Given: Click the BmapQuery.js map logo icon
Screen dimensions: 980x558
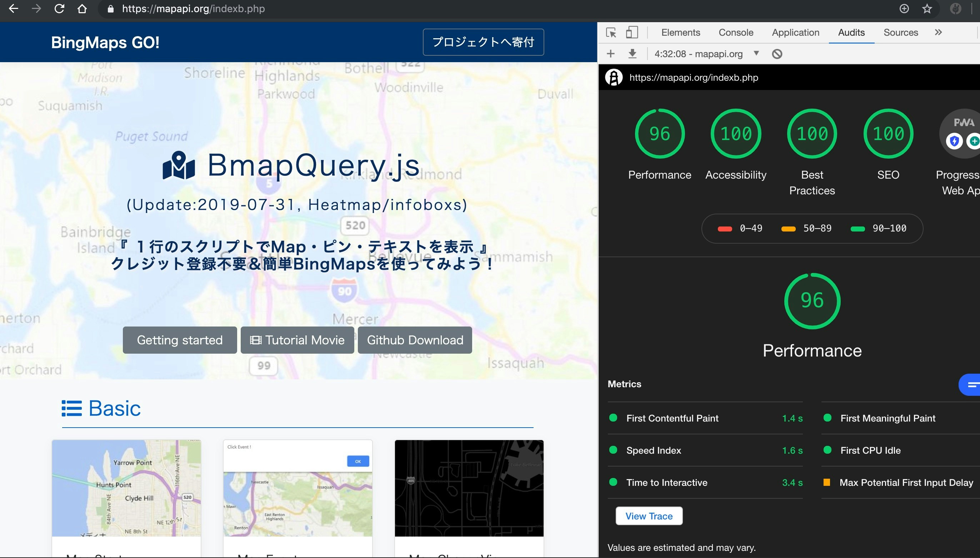Looking at the screenshot, I should click(179, 165).
